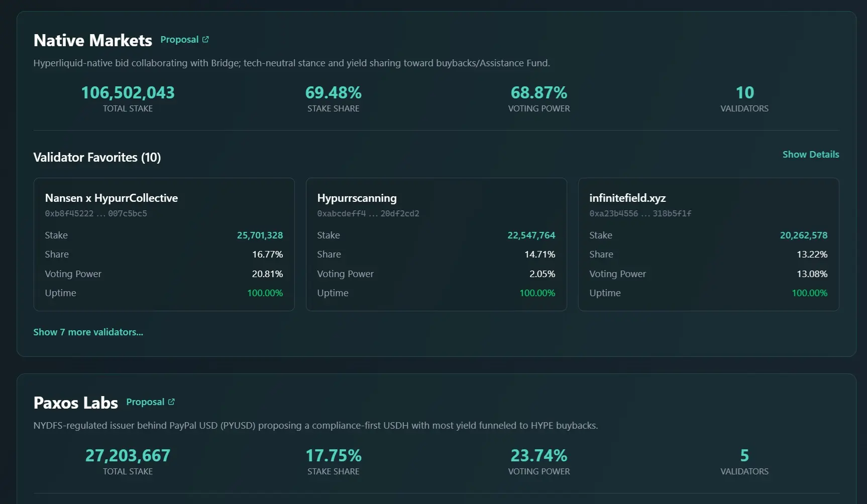Image resolution: width=867 pixels, height=504 pixels.
Task: Select the Nansen x HypurrCollective validator card
Action: click(x=164, y=244)
